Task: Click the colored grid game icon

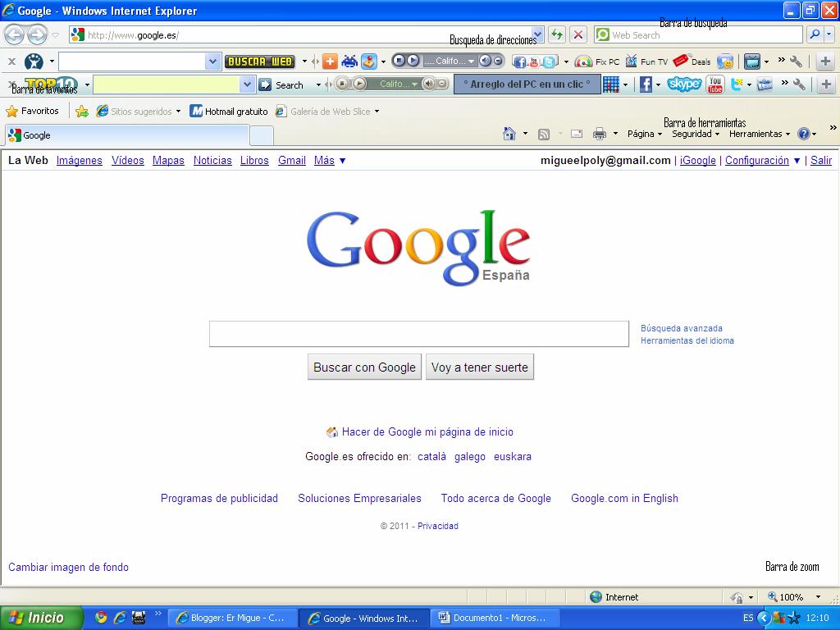Action: [x=611, y=84]
